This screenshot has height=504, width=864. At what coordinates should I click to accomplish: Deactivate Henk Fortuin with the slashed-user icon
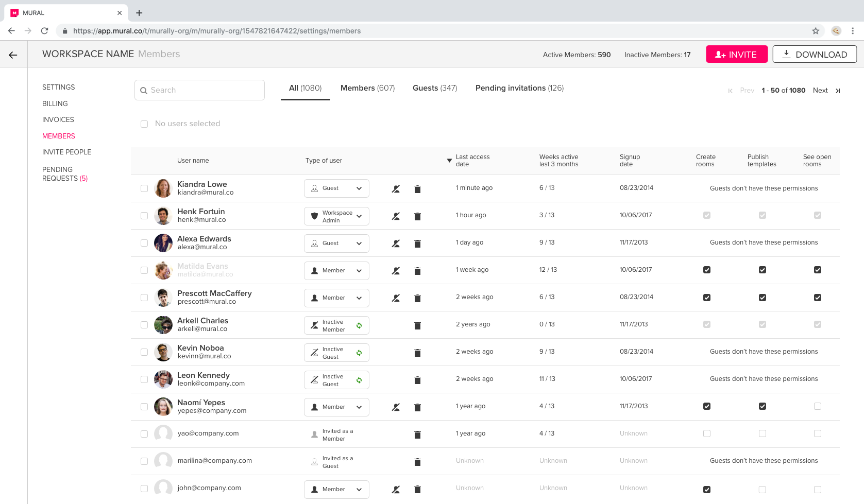[x=396, y=216]
